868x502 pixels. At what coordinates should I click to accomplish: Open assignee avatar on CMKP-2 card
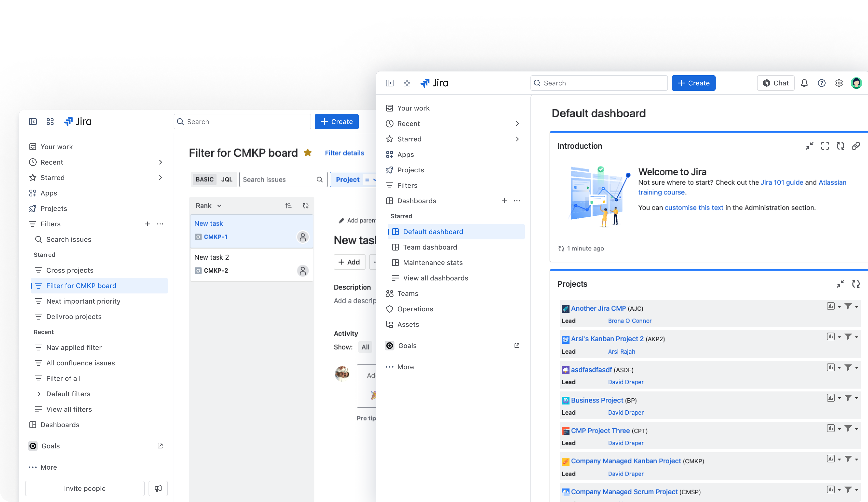(x=303, y=271)
